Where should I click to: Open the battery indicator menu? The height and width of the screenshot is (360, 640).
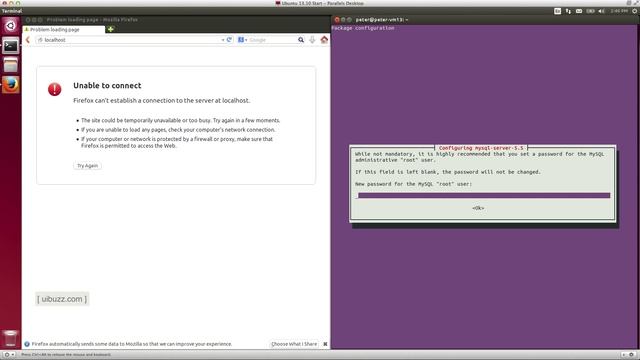(590, 11)
